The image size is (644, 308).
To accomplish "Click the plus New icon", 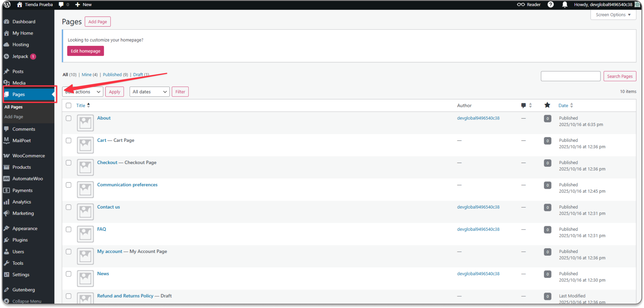I will tap(77, 5).
